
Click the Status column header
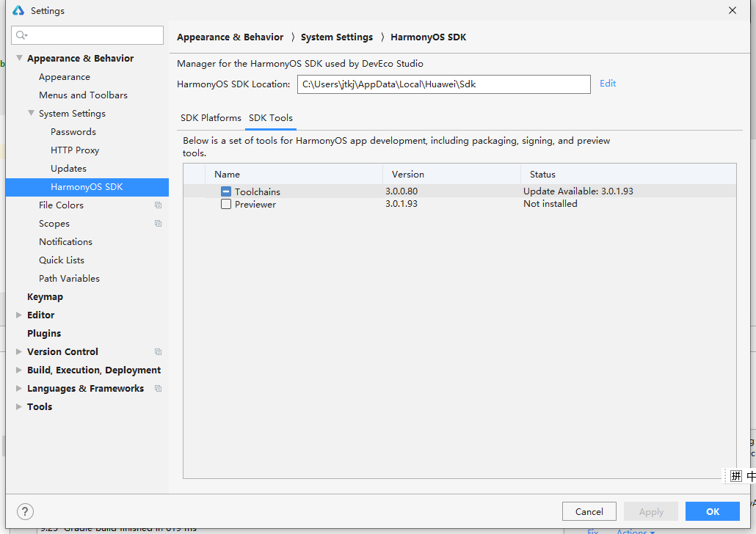629,174
